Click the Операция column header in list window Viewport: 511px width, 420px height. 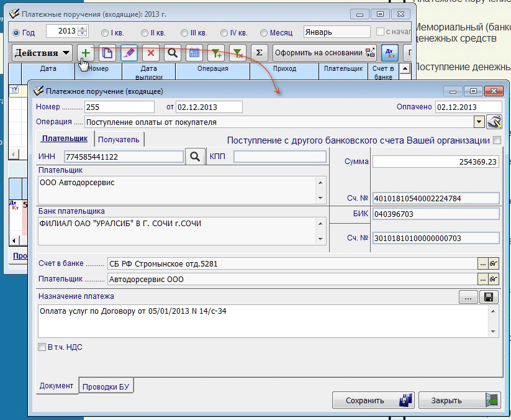[212, 71]
